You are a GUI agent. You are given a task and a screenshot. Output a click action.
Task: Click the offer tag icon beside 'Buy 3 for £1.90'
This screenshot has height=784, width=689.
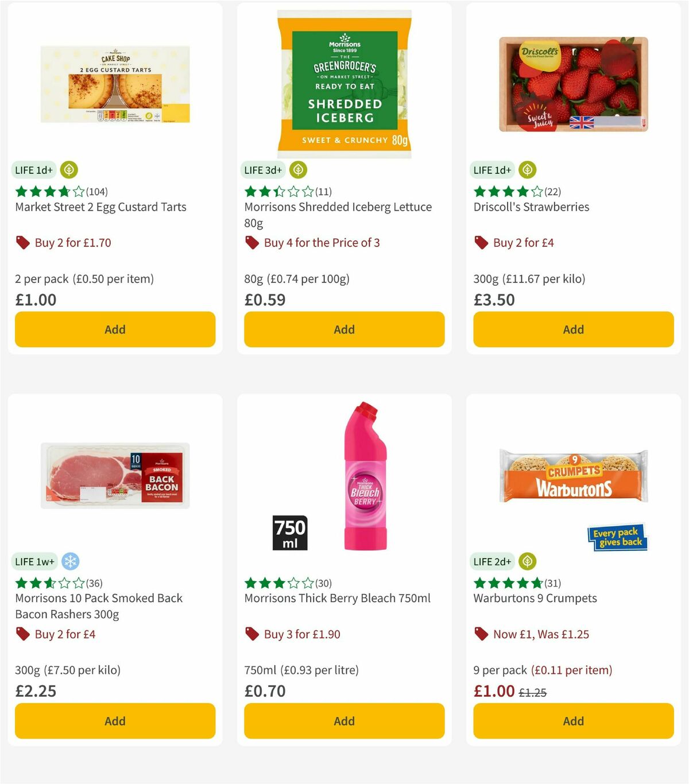tap(251, 634)
